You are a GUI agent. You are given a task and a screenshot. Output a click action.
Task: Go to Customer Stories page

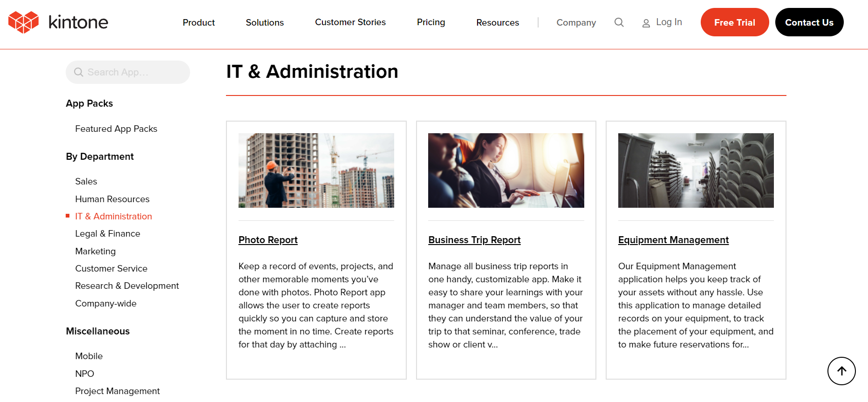[x=350, y=22]
